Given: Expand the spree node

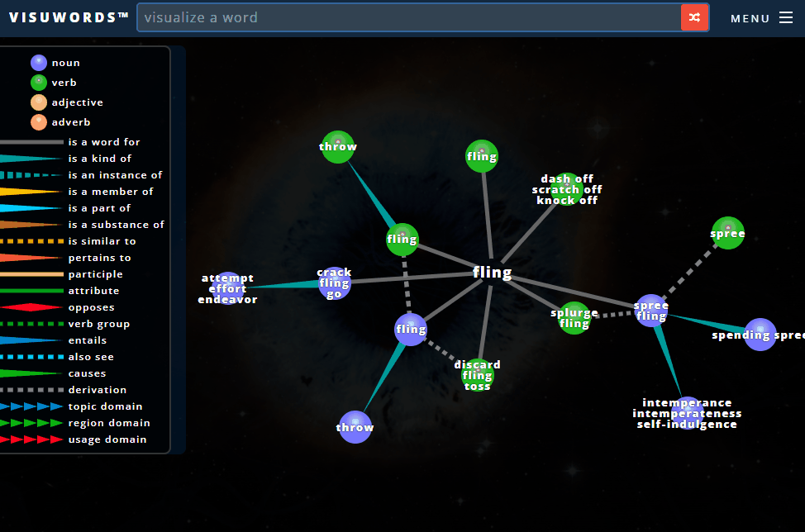Looking at the screenshot, I should (727, 233).
